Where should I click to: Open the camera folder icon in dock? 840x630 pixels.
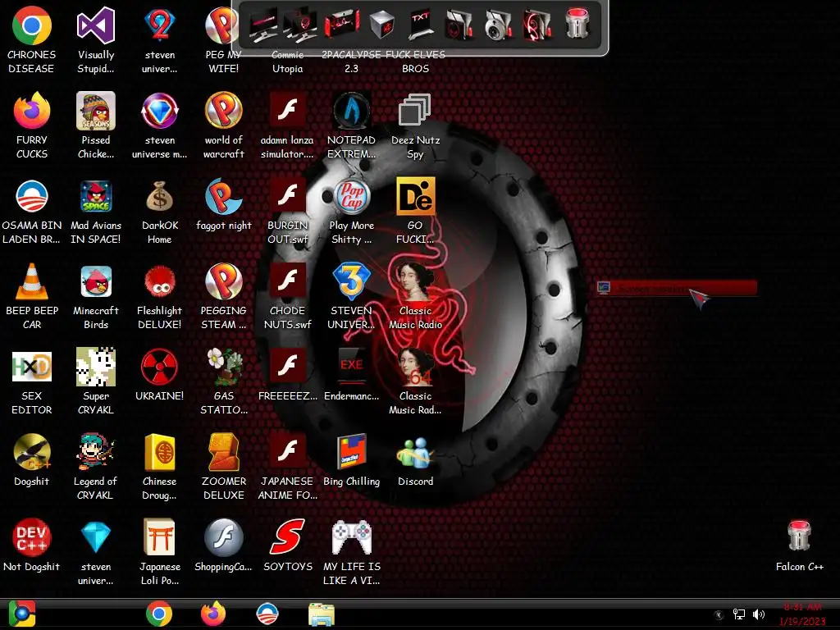pos(498,25)
